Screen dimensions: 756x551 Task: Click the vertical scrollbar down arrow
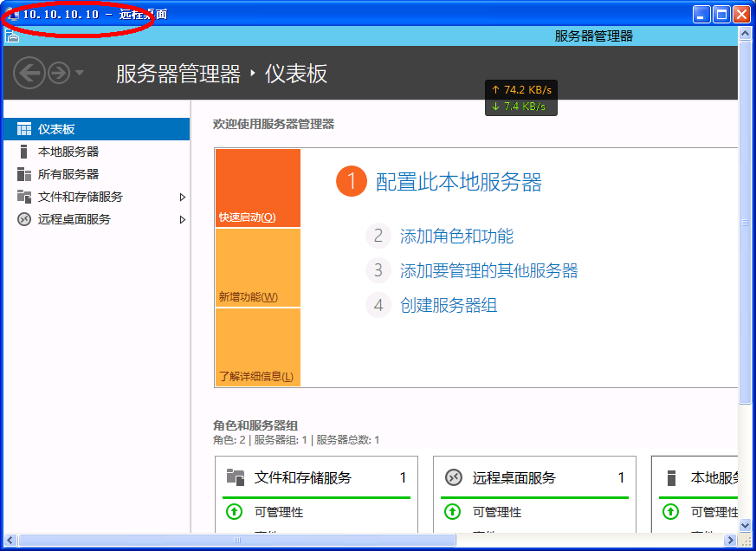(x=745, y=525)
